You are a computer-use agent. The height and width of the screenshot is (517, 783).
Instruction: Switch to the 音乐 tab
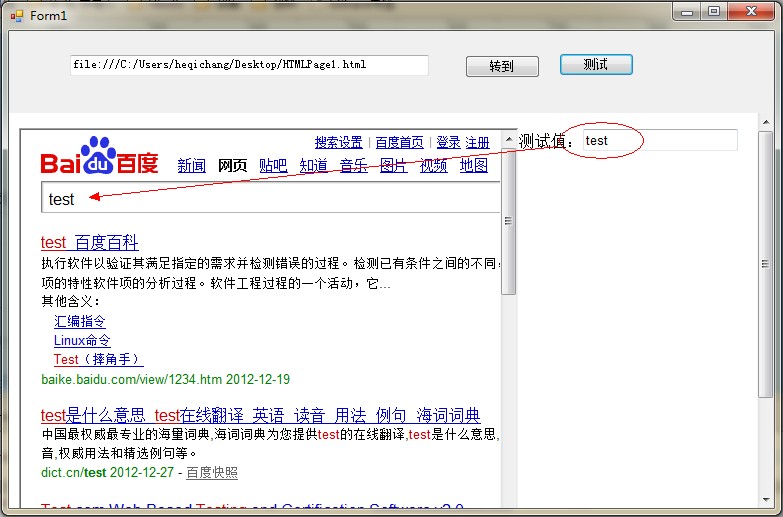pyautogui.click(x=354, y=165)
